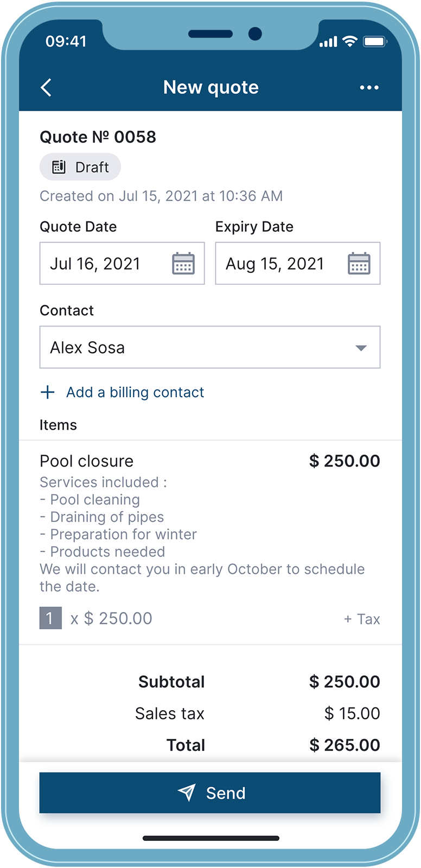Tap the Draft status badge
The image size is (421, 868).
click(x=80, y=167)
